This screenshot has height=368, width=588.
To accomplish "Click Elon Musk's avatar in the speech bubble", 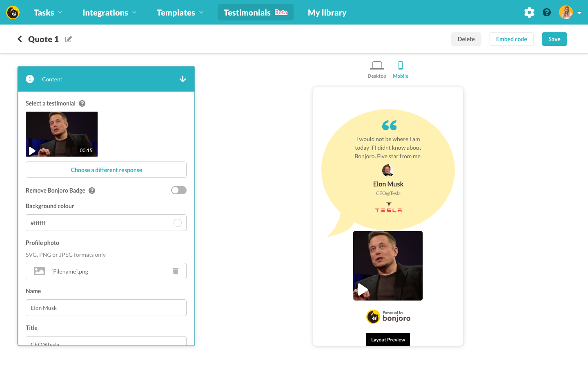I will coord(388,171).
